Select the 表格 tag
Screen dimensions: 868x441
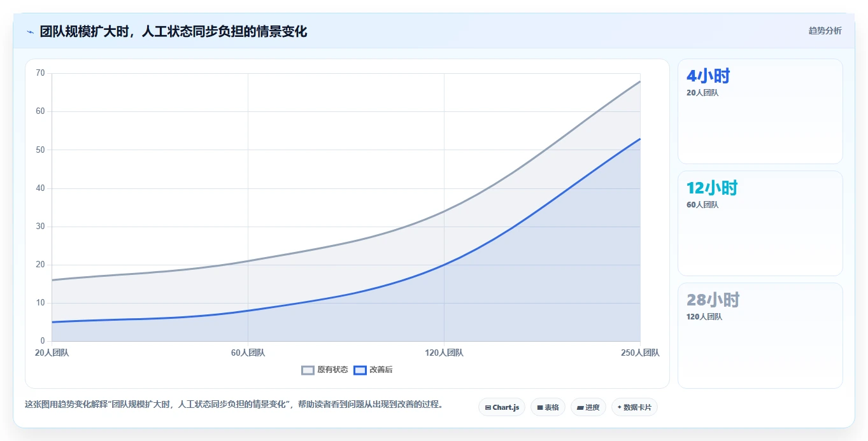(x=548, y=407)
